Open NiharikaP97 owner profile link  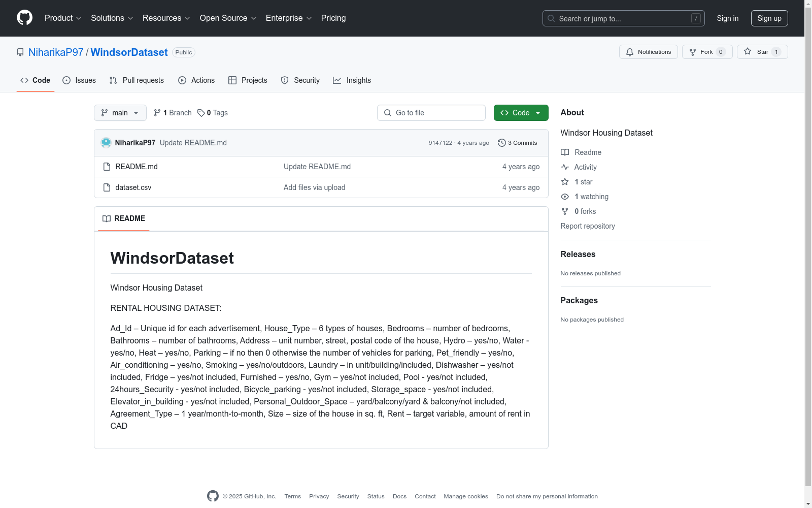coord(56,52)
